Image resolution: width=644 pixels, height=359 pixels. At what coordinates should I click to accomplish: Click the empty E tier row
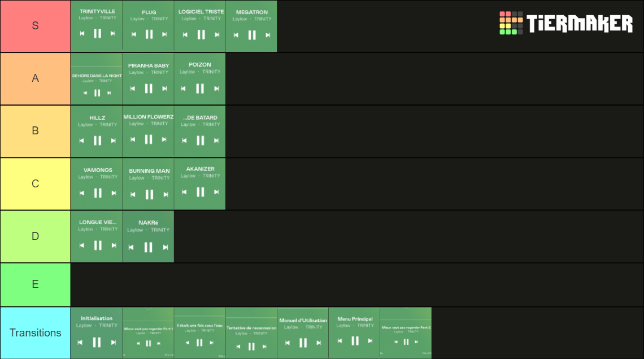coord(357,284)
